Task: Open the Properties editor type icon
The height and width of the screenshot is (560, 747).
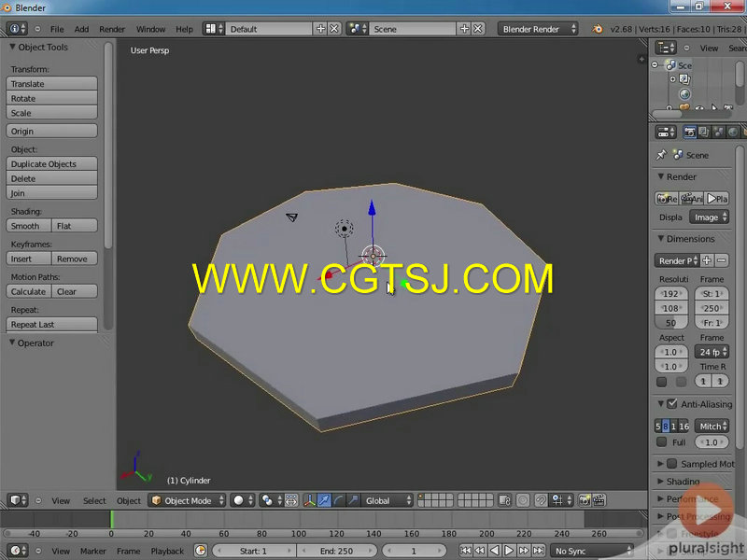Action: pos(666,132)
